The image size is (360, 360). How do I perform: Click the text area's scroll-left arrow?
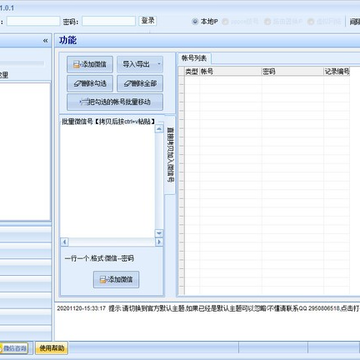64,242
